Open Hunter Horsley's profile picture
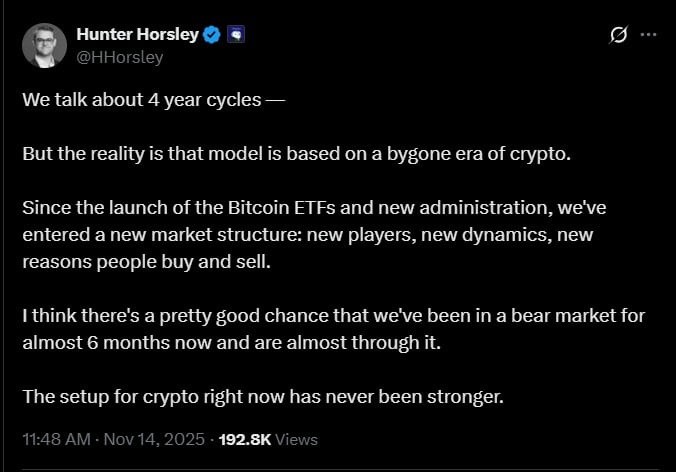The width and height of the screenshot is (676, 472). pyautogui.click(x=44, y=46)
